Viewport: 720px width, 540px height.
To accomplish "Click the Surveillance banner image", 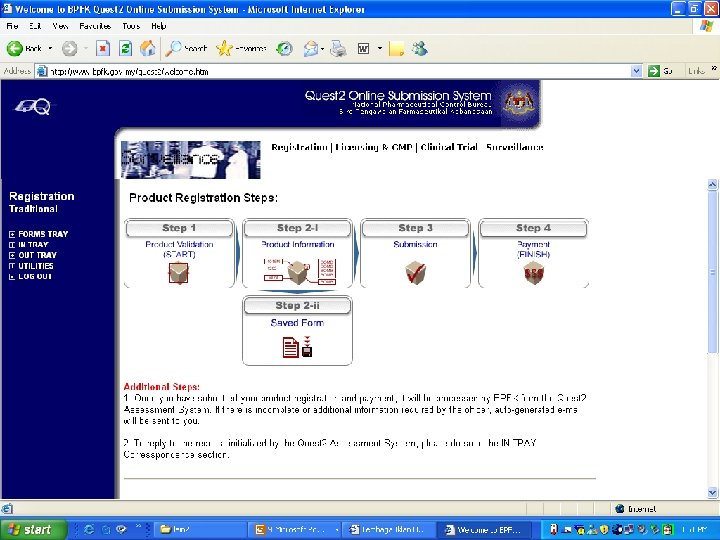I will (191, 159).
